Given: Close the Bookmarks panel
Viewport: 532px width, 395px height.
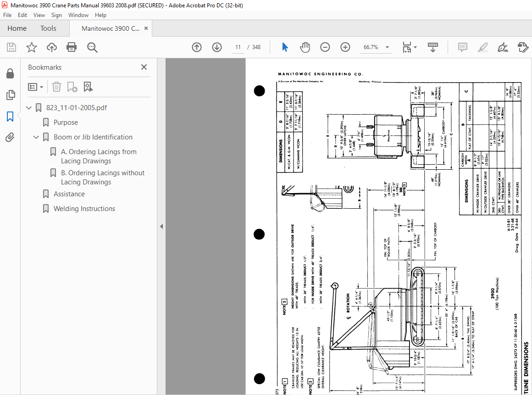Looking at the screenshot, I should (144, 67).
